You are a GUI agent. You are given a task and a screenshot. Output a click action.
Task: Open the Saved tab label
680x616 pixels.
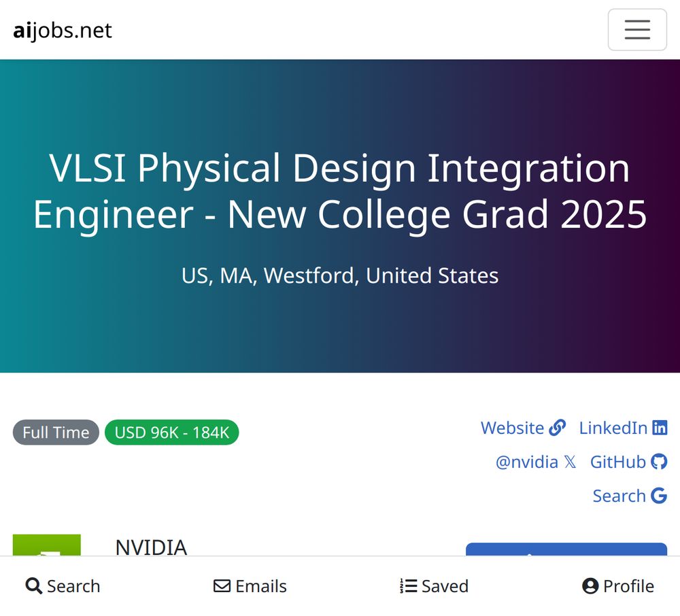pyautogui.click(x=445, y=586)
